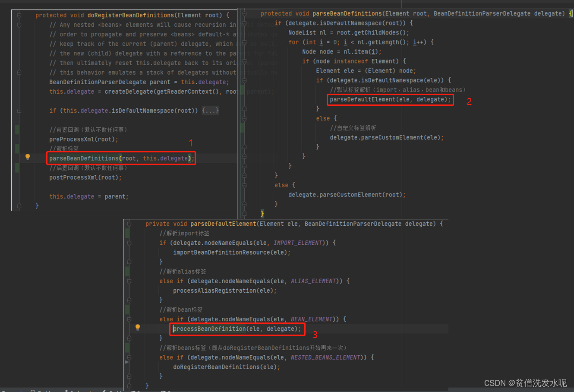The height and width of the screenshot is (392, 574).
Task: Collapse the ALIAS_ELEMENT else-if block fold marker
Action: (129, 281)
